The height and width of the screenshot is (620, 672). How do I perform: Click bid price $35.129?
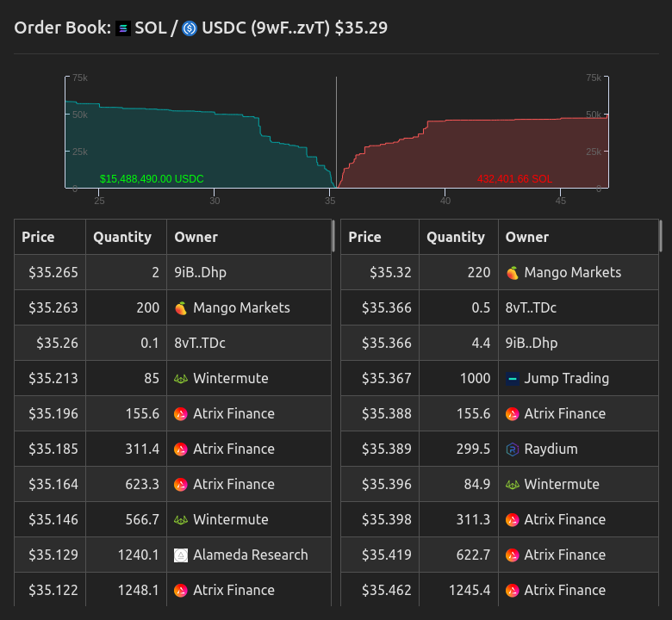coord(53,555)
